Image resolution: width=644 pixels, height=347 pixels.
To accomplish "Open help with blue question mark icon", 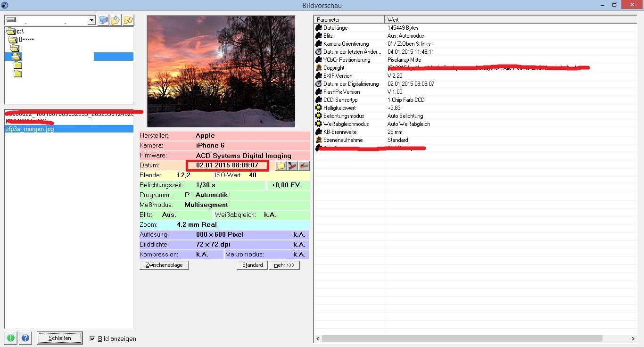I will coord(25,338).
